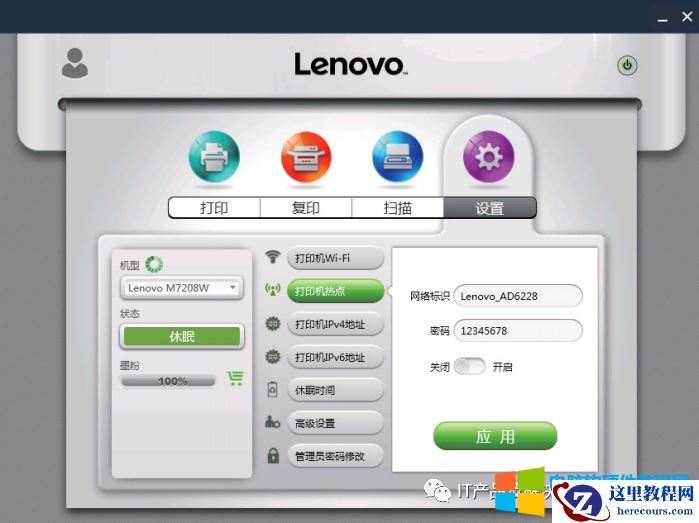
Task: Click the purple settings gear icon
Action: click(489, 157)
